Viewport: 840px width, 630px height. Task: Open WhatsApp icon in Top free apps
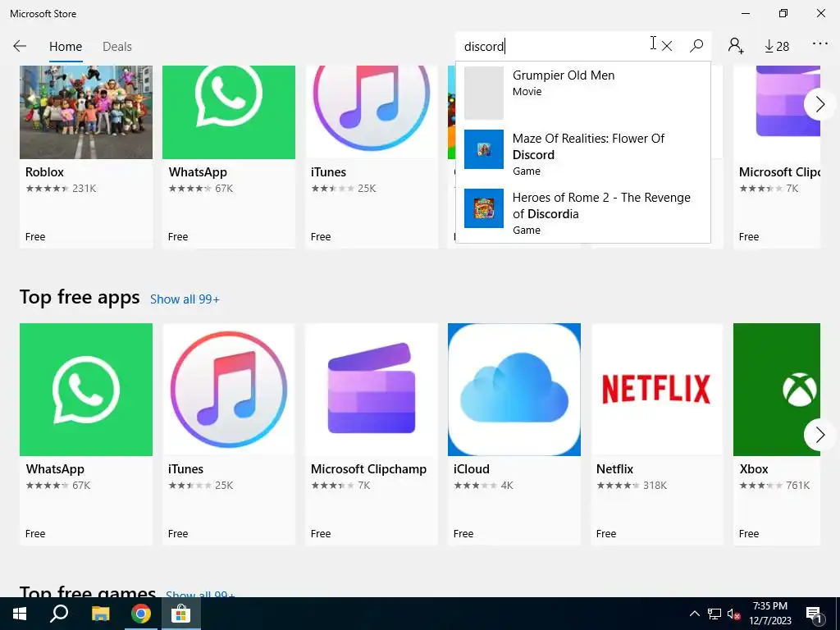pos(85,390)
